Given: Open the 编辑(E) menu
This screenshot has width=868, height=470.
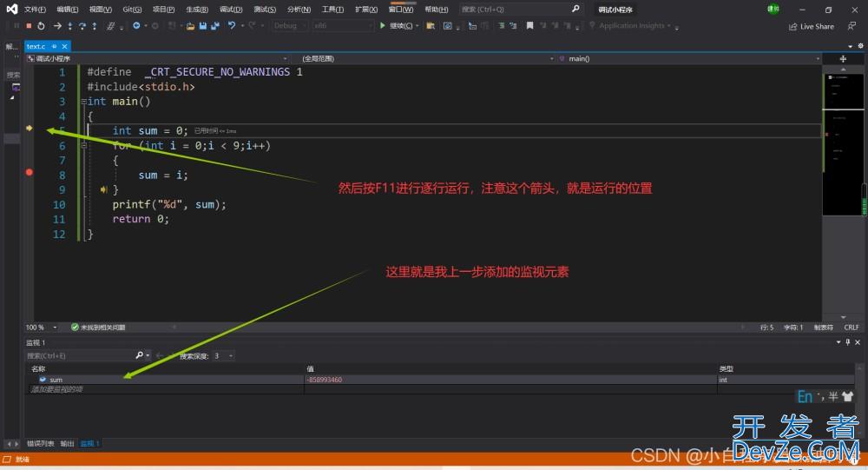Looking at the screenshot, I should click(68, 10).
